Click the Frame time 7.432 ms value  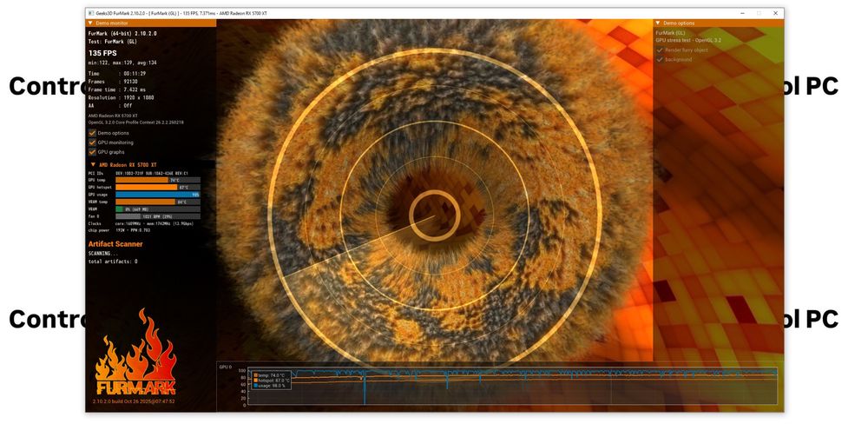tap(135, 89)
